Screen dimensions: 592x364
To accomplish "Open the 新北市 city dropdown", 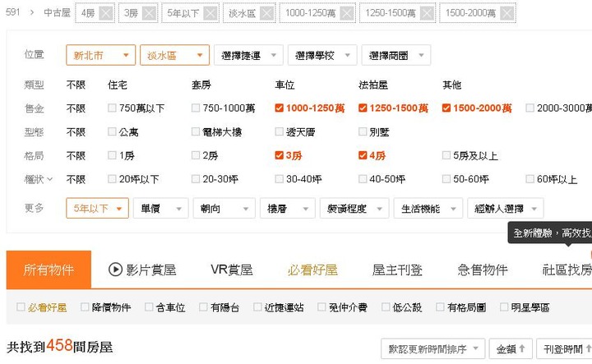I will (x=100, y=55).
